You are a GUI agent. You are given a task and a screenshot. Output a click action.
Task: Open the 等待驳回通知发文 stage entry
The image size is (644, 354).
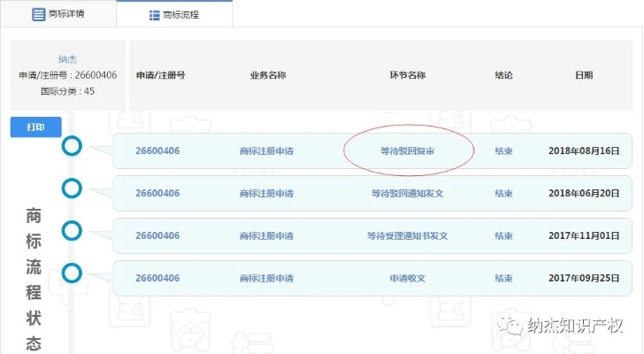coord(407,194)
